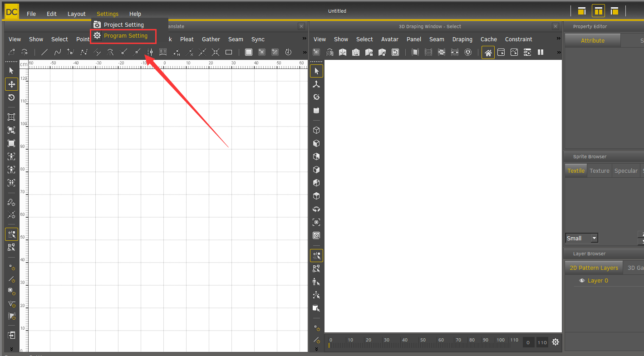Choose the rectangle panel tool

(229, 52)
